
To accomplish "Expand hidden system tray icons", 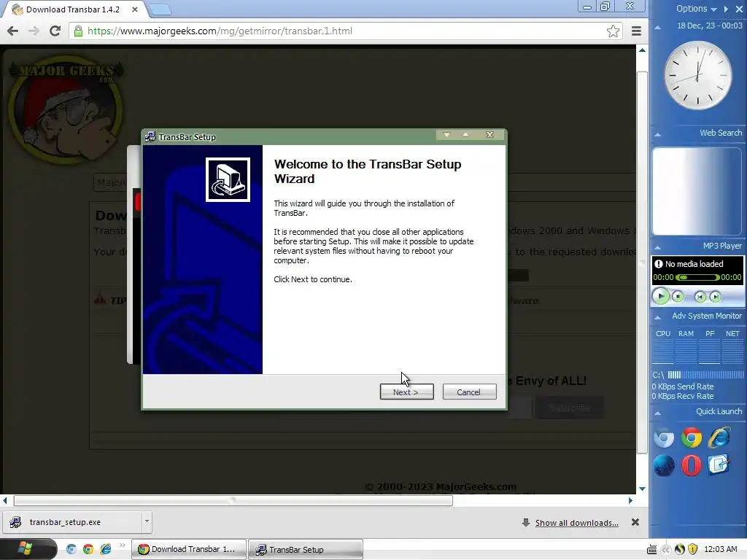I will (665, 550).
